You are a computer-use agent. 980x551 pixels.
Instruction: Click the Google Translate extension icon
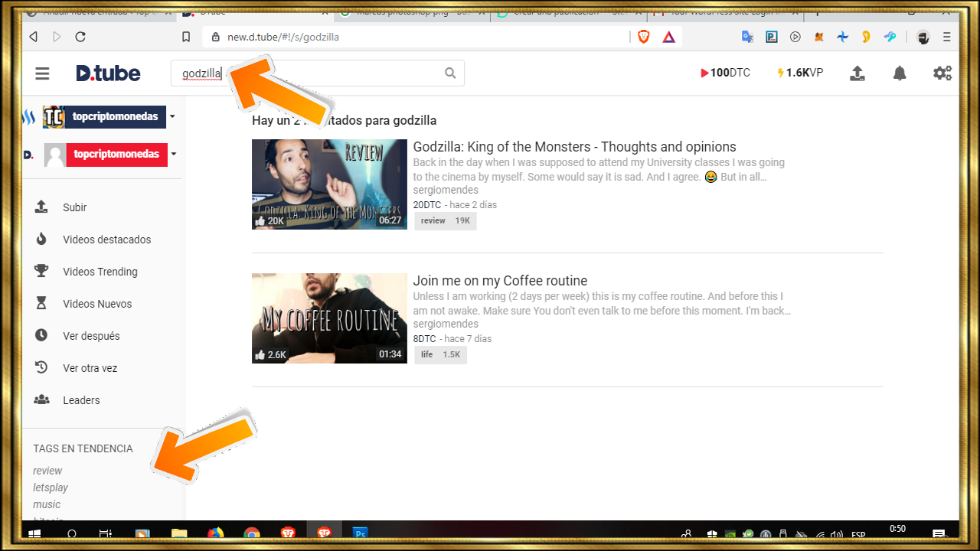click(x=747, y=37)
